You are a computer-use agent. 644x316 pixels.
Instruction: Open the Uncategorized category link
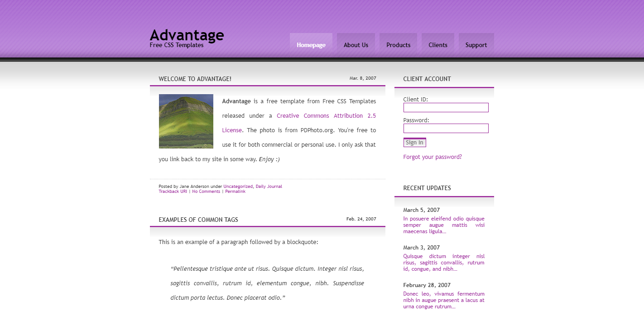click(238, 187)
